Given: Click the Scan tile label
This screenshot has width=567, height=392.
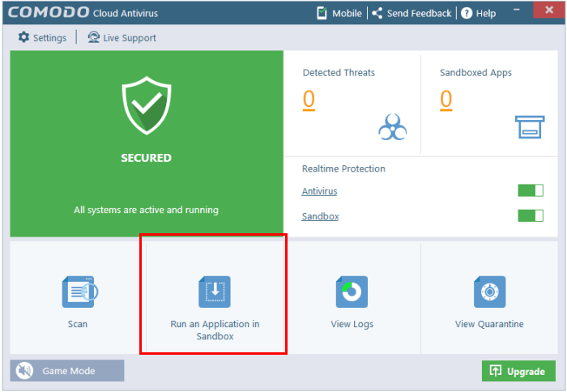Looking at the screenshot, I should click(x=78, y=324).
